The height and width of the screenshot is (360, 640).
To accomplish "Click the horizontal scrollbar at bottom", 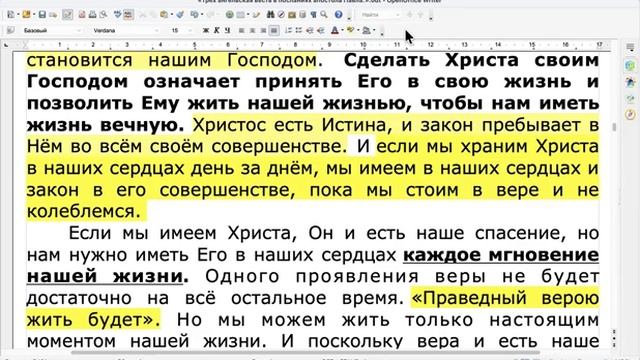I will click(x=305, y=352).
